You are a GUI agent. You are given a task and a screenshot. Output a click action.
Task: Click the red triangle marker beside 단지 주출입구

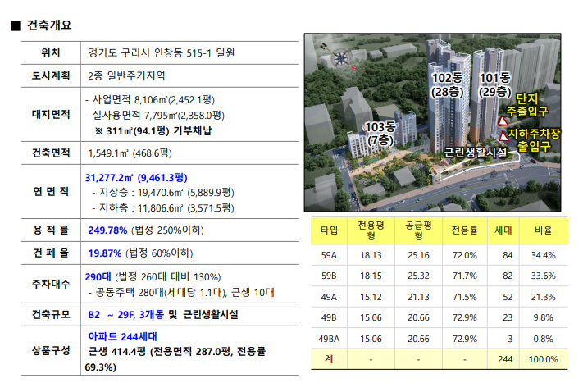pyautogui.click(x=503, y=121)
